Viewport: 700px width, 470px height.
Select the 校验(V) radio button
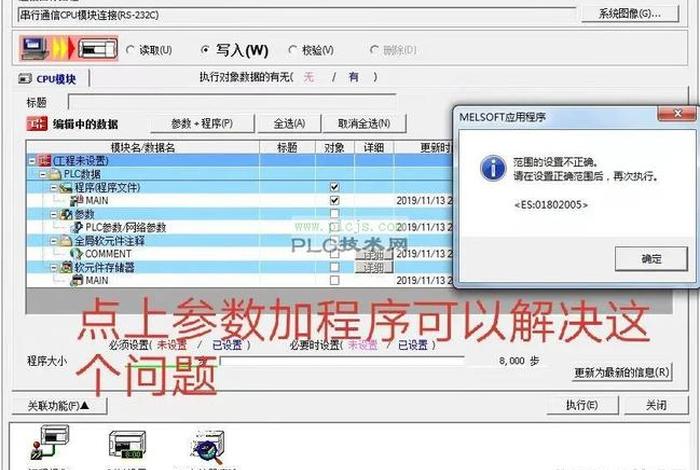pos(293,50)
